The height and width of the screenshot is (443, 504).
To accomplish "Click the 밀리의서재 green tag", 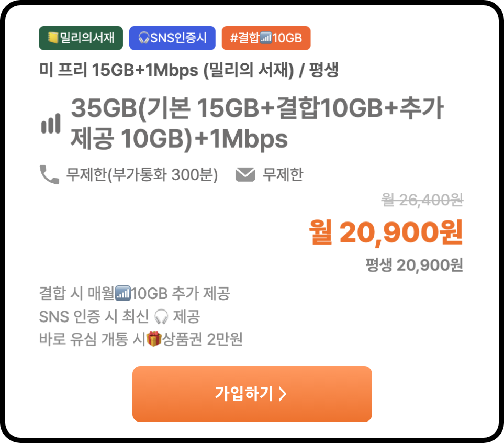I will point(81,38).
